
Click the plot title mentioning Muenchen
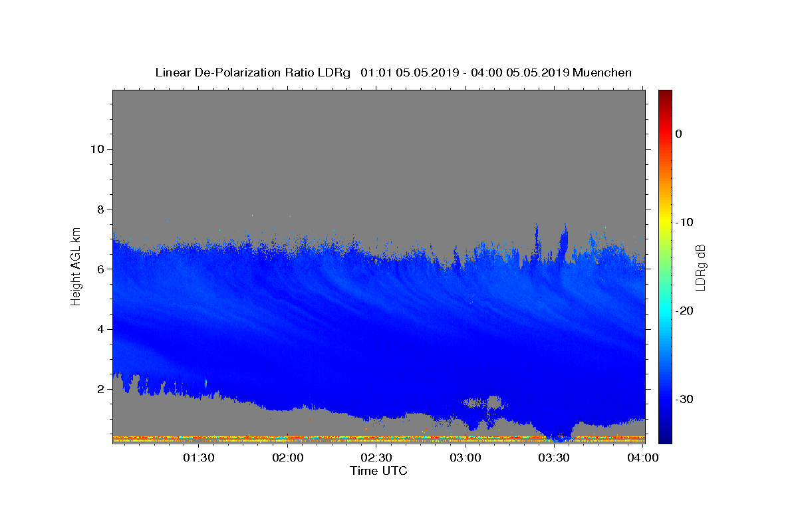coord(393,72)
